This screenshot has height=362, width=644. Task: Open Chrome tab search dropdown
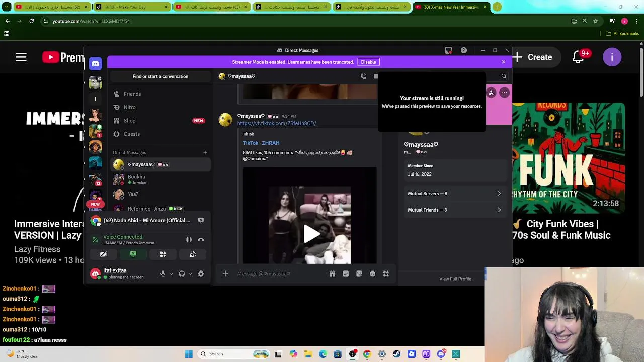(7, 7)
